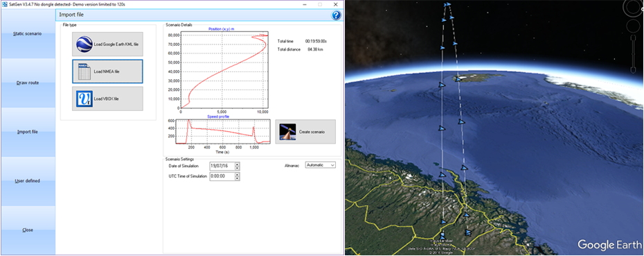Decrease UTC Time of Simulation with down arrow
The width and height of the screenshot is (644, 256).
[238, 178]
